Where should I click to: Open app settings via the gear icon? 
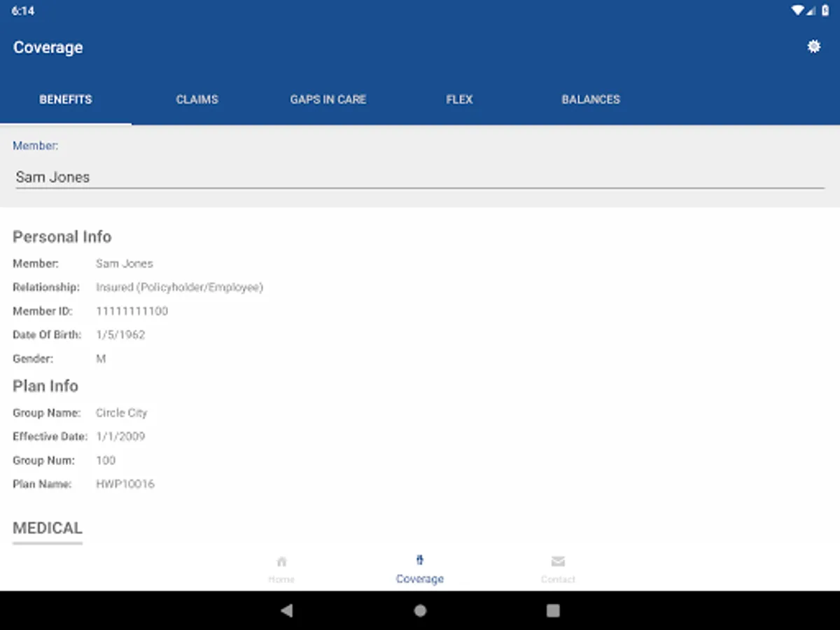tap(813, 46)
